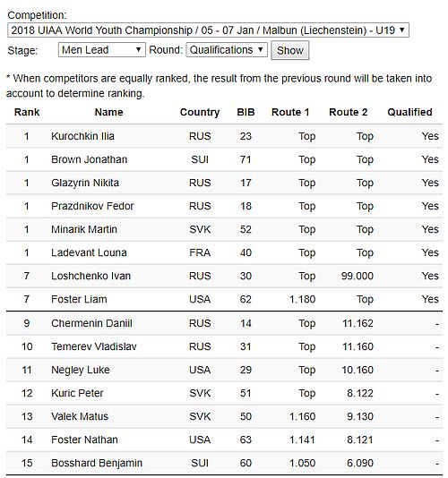Viewport: 448px width, 478px height.
Task: Select Brown Jonathan in the results
Action: tap(89, 159)
